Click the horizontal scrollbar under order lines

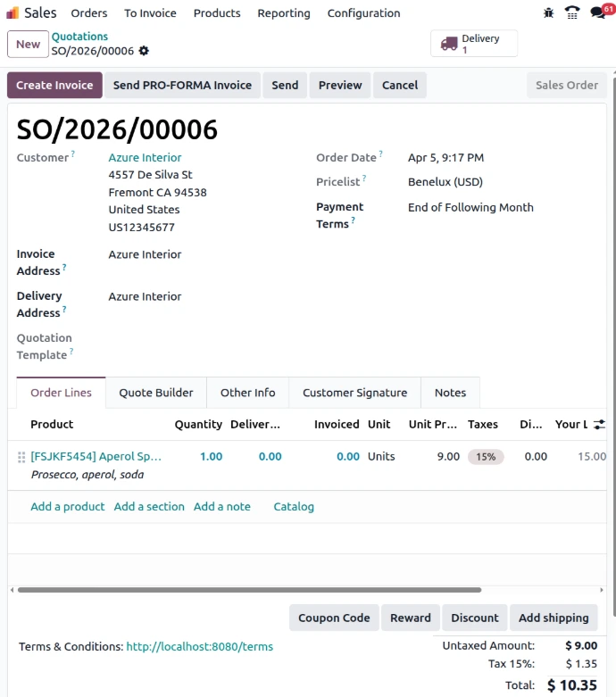249,590
